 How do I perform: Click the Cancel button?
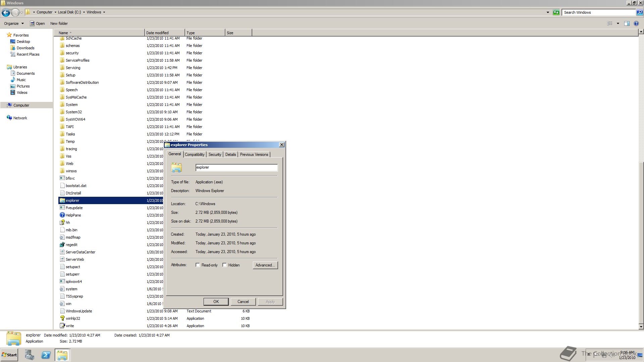tap(243, 302)
